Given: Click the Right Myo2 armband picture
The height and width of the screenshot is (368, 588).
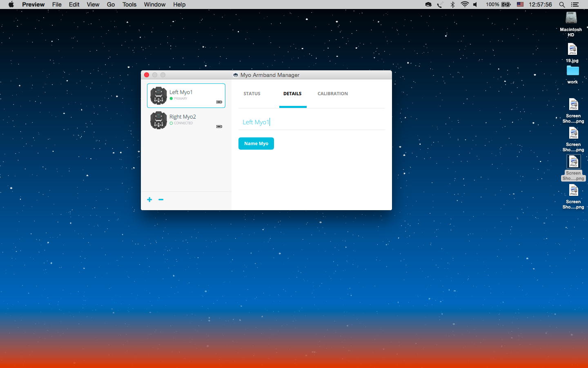Looking at the screenshot, I should (x=158, y=120).
